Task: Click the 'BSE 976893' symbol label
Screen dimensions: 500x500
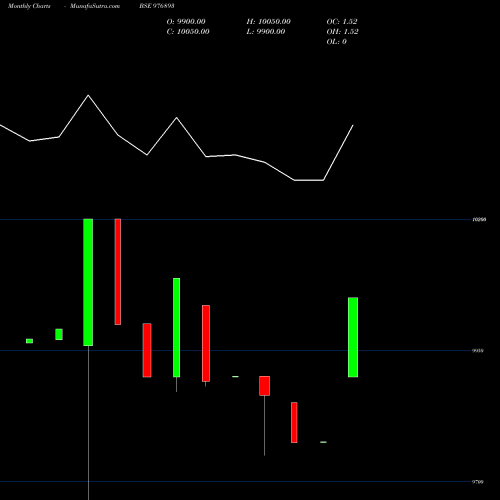Action: click(x=157, y=6)
